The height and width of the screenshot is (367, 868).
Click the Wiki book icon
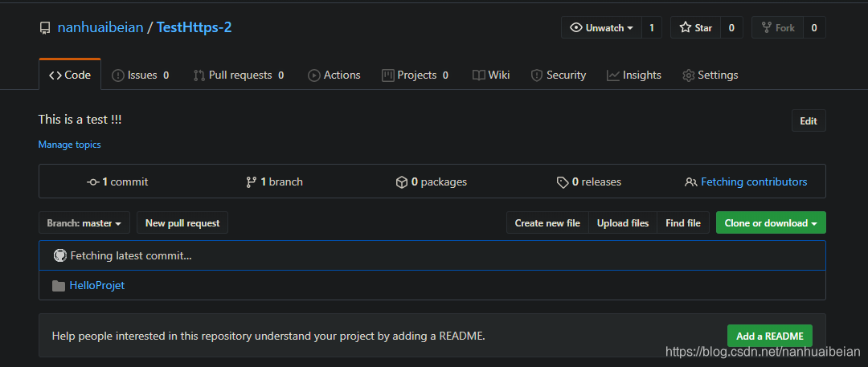pyautogui.click(x=479, y=75)
